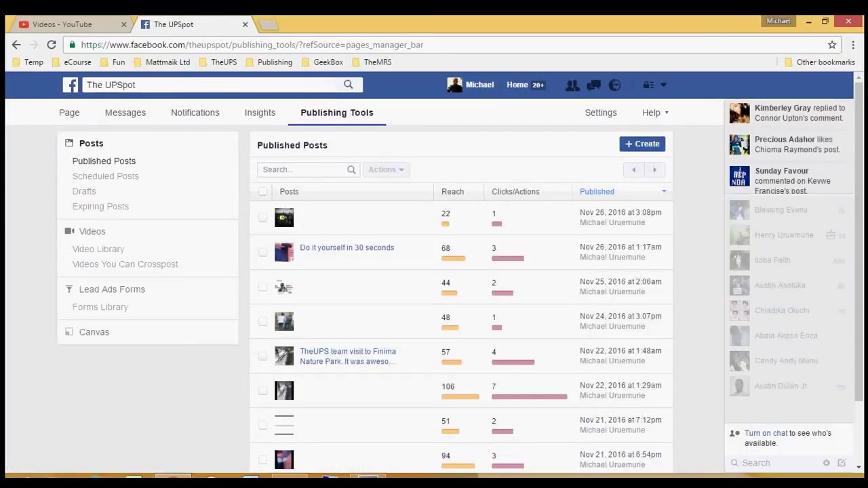Open the Actions dropdown
This screenshot has width=868, height=488.
pyautogui.click(x=386, y=169)
